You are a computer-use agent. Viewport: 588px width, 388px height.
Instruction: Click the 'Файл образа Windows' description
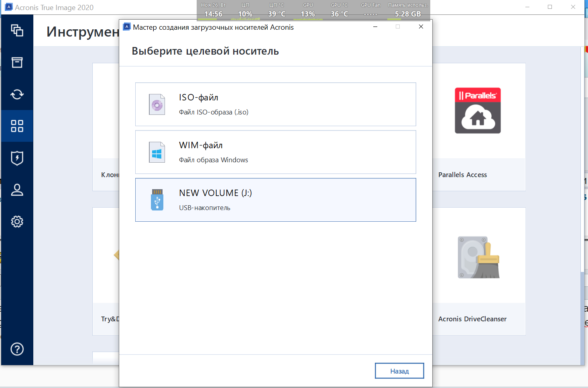coord(214,160)
